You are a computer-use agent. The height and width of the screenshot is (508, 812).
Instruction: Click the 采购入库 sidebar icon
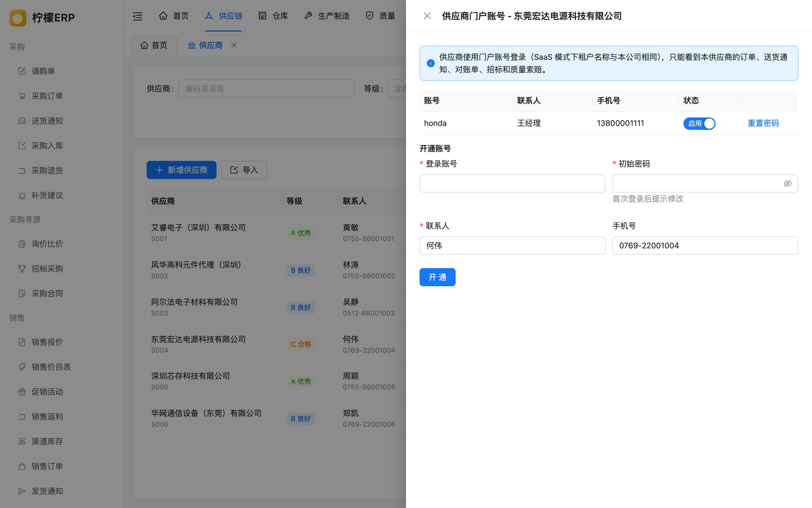point(22,146)
